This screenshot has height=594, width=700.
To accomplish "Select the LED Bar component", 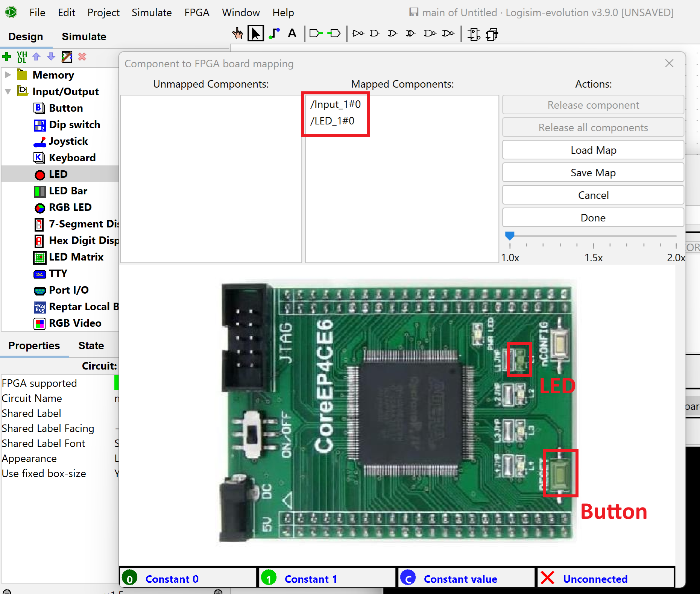I will point(61,191).
